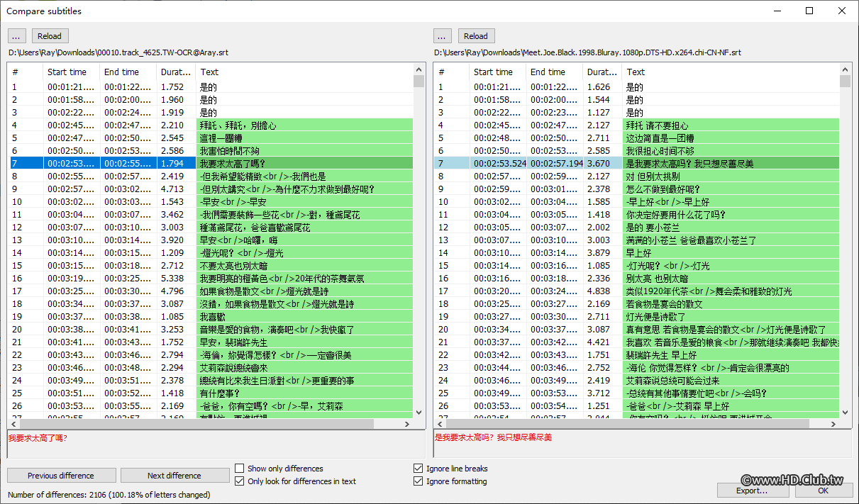Click right list vertical scrollbar up arrow
Image resolution: width=859 pixels, height=504 pixels.
845,69
